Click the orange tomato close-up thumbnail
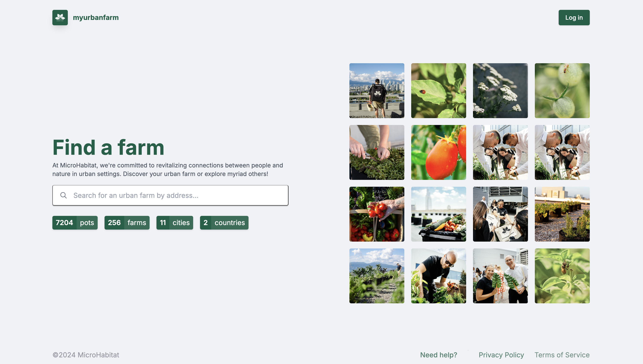The width and height of the screenshot is (643, 364). [438, 152]
